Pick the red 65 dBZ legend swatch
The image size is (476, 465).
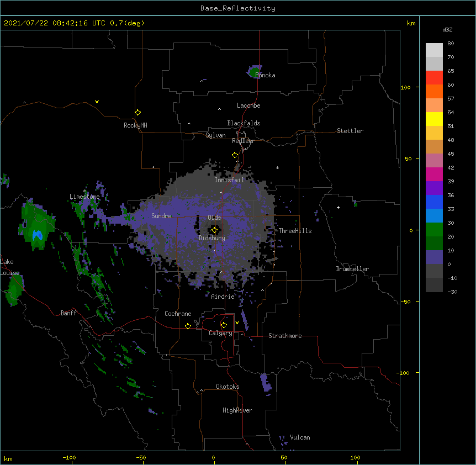(434, 77)
